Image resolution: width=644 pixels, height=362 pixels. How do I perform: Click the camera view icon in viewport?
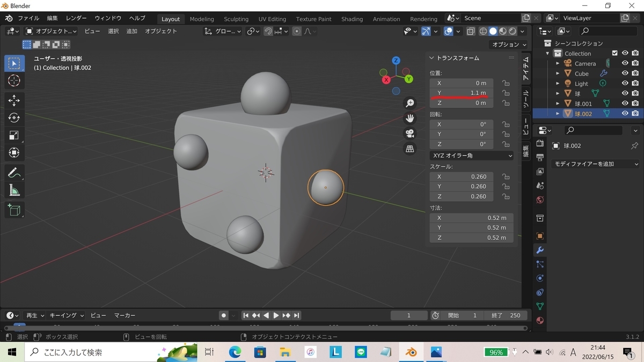[410, 134]
